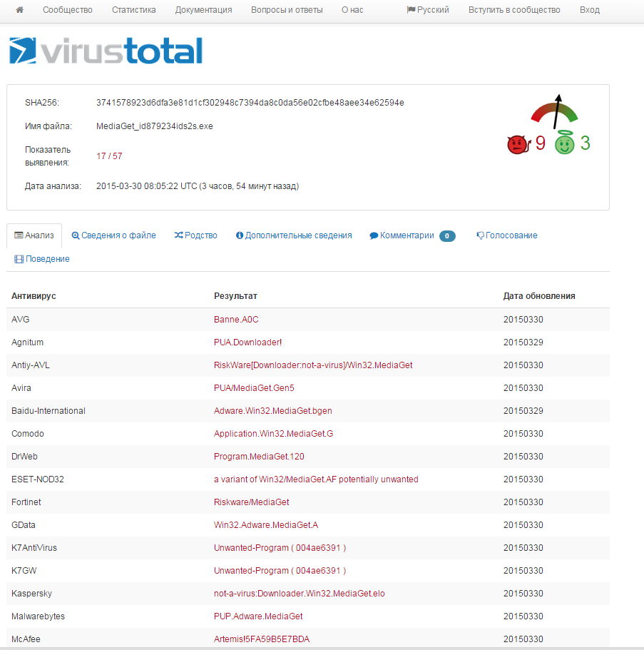Click Вступить в сообщество link
Viewport: 644px width, 650px height.
pos(514,10)
